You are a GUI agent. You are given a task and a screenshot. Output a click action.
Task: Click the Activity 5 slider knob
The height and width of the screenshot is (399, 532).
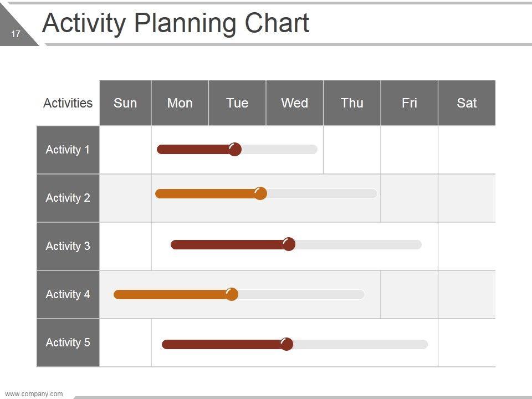point(287,344)
